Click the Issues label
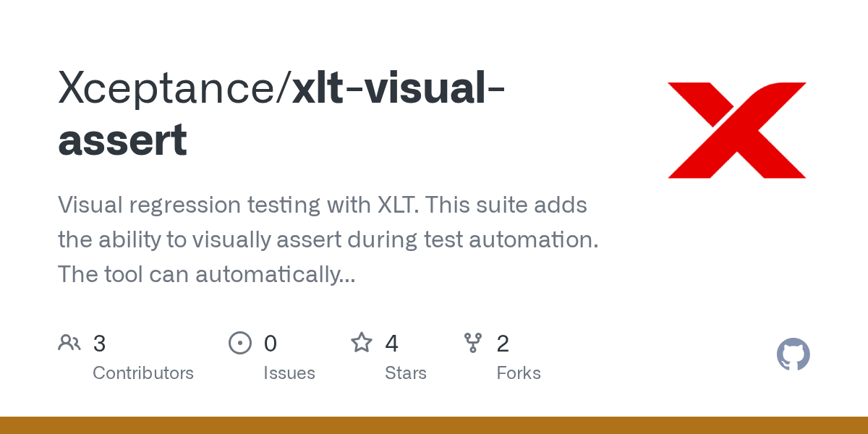868x434 pixels. (289, 373)
